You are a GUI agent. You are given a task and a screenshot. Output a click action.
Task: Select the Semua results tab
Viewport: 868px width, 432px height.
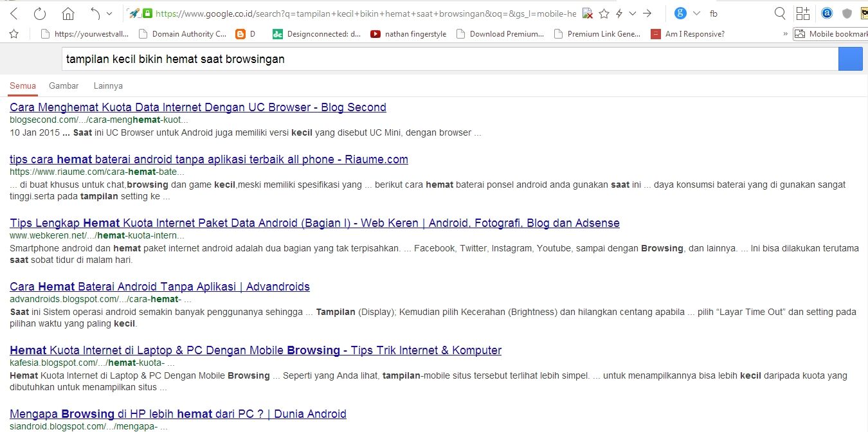pyautogui.click(x=23, y=86)
